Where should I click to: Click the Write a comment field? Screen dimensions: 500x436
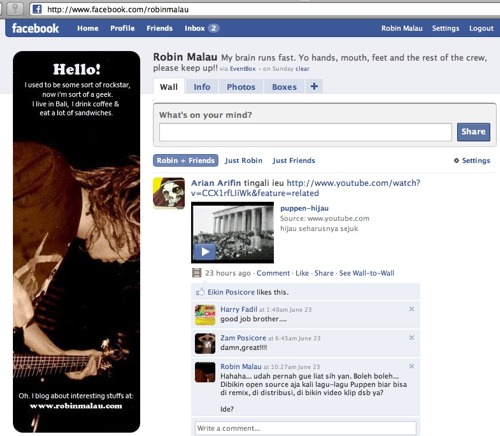tap(306, 428)
